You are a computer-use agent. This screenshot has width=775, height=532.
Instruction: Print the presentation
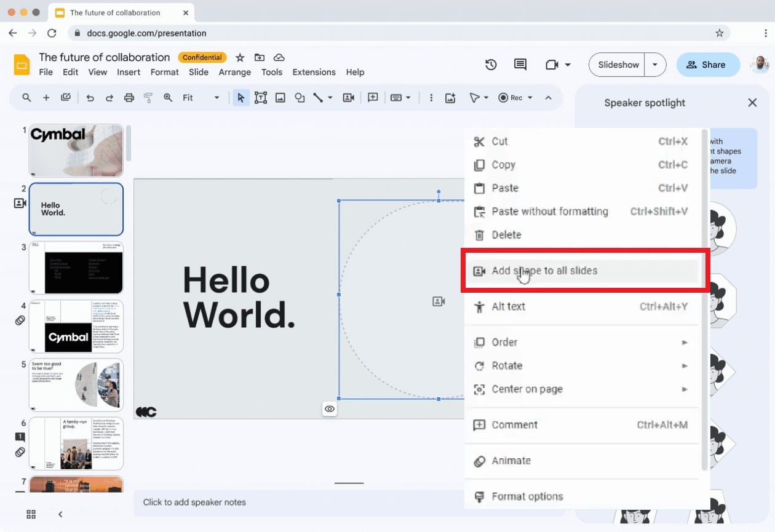click(129, 98)
